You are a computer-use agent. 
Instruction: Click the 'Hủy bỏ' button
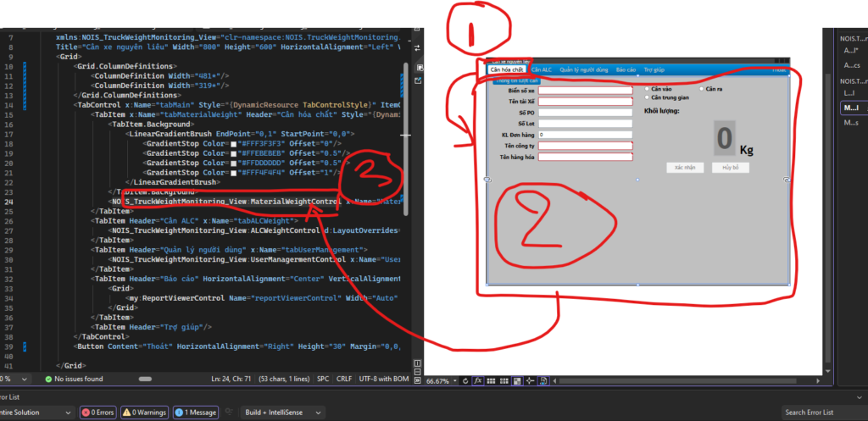point(731,168)
